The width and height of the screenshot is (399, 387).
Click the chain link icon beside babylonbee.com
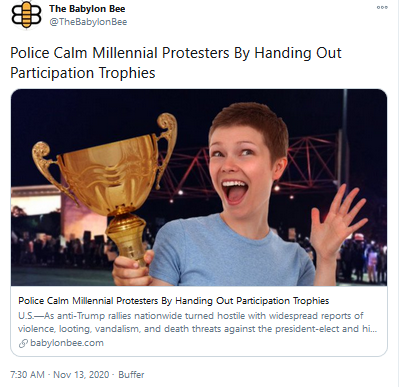[x=23, y=343]
